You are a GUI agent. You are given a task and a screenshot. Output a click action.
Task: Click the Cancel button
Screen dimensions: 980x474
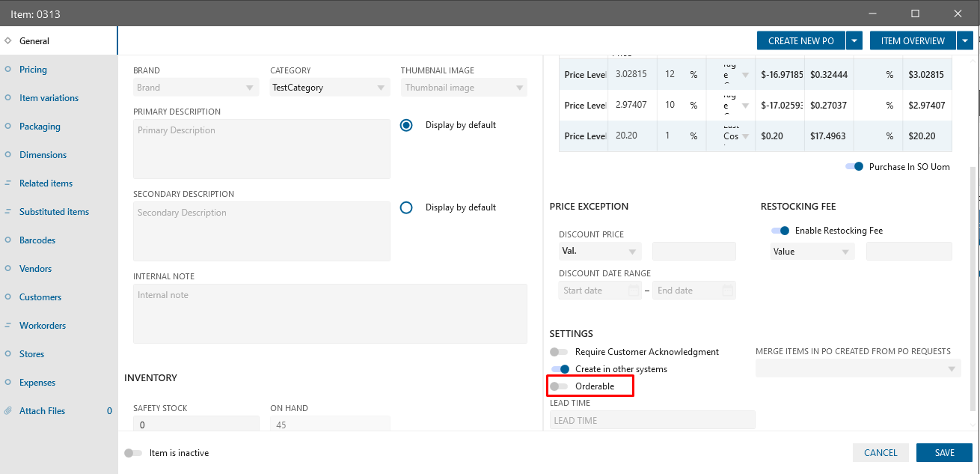tap(881, 452)
